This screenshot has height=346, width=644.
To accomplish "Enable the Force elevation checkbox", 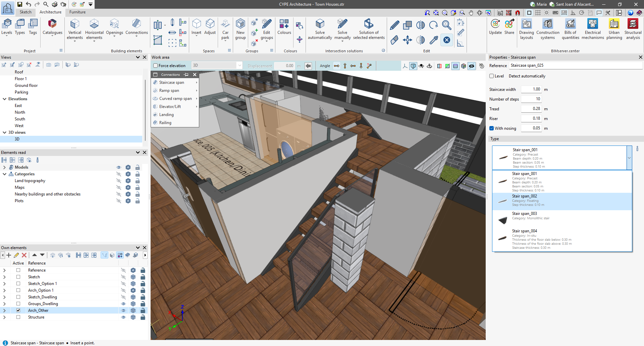I will pos(156,66).
